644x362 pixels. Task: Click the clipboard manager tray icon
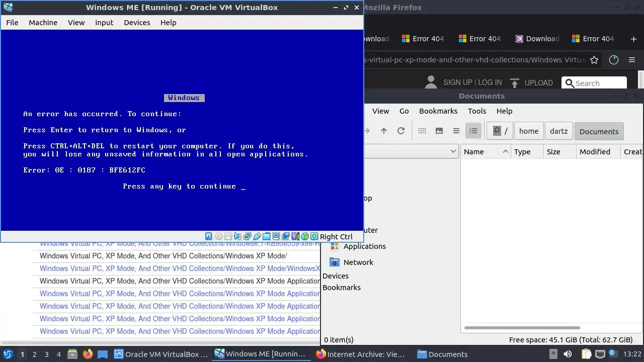587,354
